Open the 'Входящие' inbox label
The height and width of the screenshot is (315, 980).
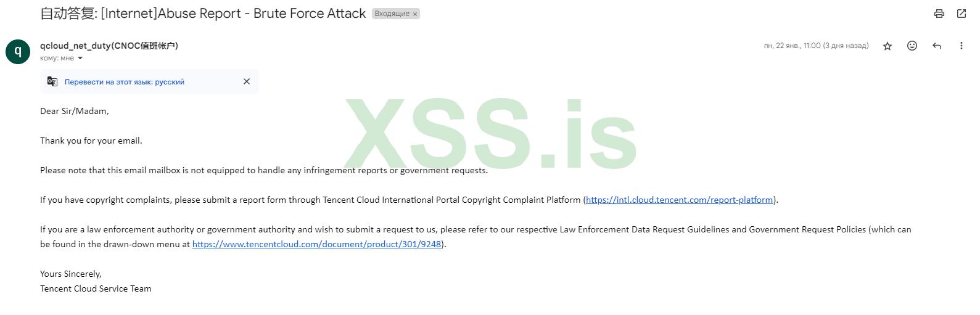[392, 14]
